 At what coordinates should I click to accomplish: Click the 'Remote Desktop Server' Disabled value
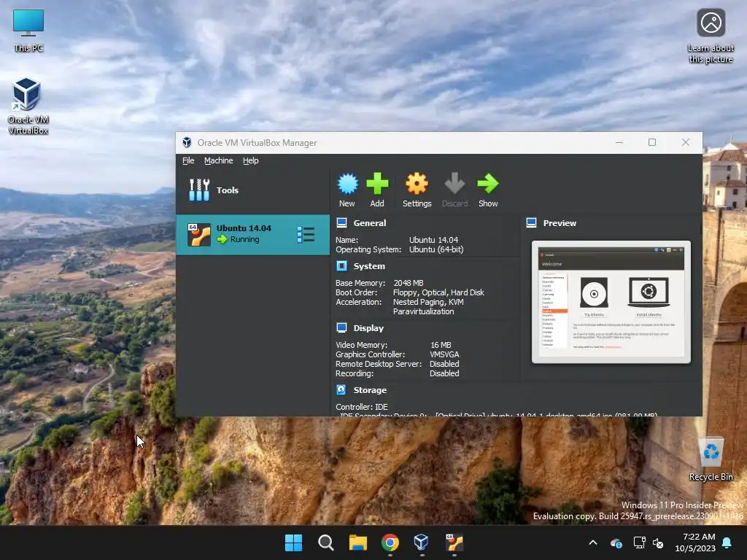(x=444, y=364)
